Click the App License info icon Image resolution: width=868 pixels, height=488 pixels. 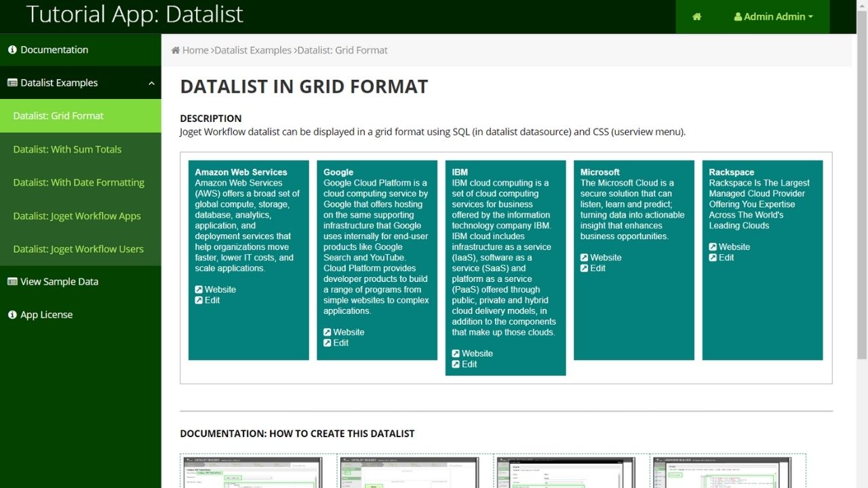[12, 314]
